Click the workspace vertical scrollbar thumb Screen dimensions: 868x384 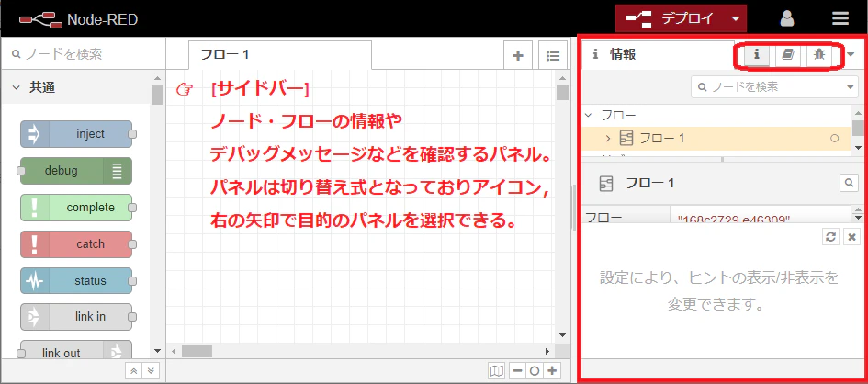(x=562, y=92)
